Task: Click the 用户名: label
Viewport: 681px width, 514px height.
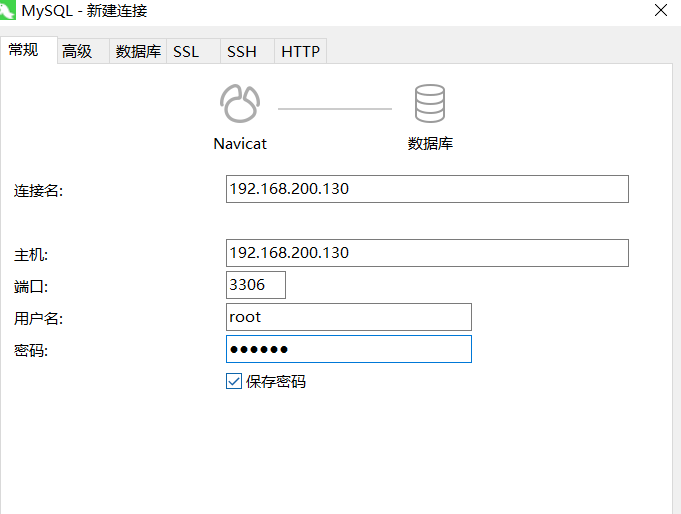Action: pos(39,318)
